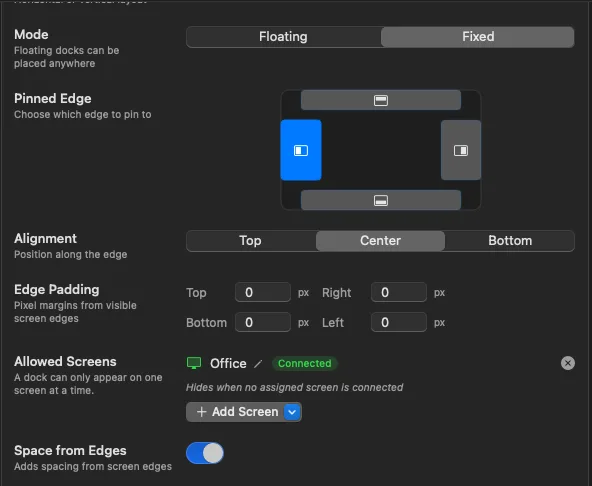
Task: Click the green Office monitor icon
Action: [194, 363]
